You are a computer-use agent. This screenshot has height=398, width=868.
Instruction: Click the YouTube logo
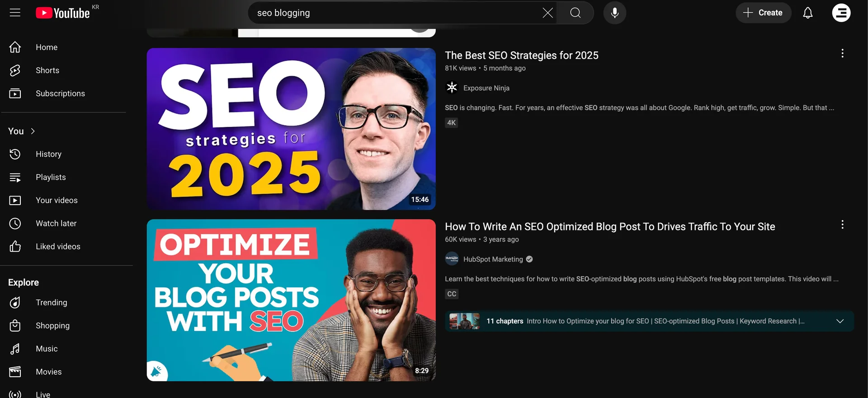[x=63, y=13]
